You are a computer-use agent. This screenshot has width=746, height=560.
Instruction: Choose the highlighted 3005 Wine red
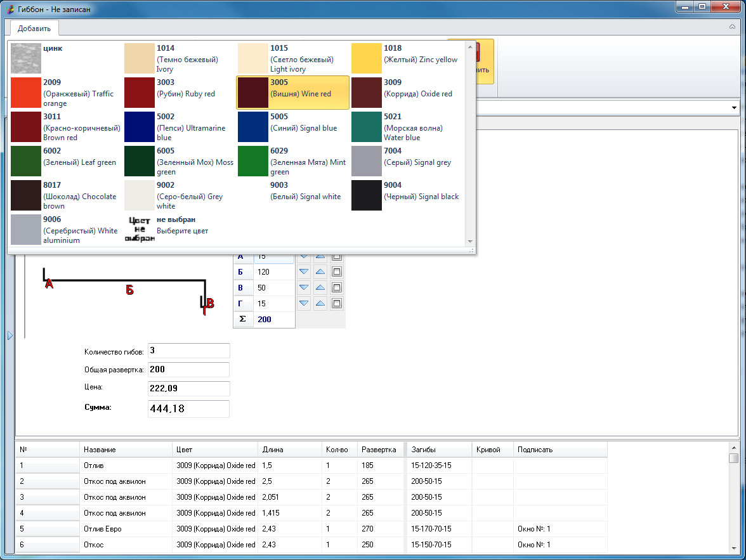(292, 93)
